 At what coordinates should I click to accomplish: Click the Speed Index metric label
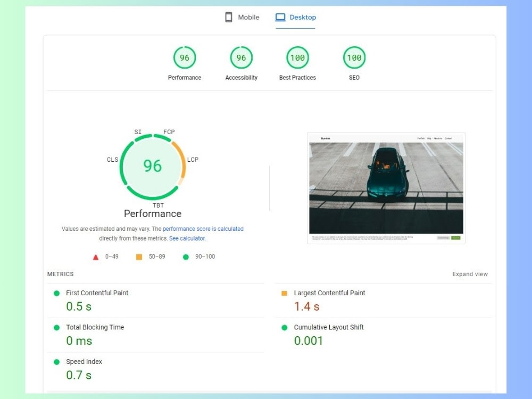pyautogui.click(x=84, y=362)
